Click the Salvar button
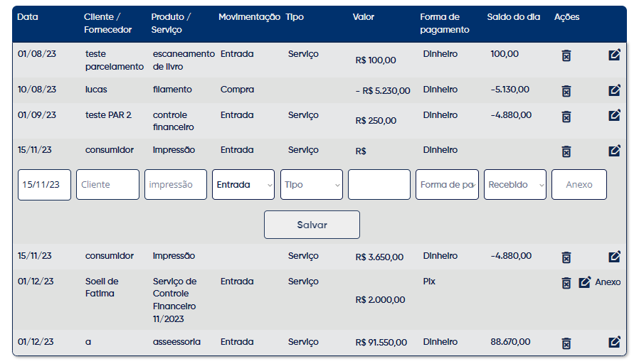The image size is (639, 364). [x=312, y=225]
